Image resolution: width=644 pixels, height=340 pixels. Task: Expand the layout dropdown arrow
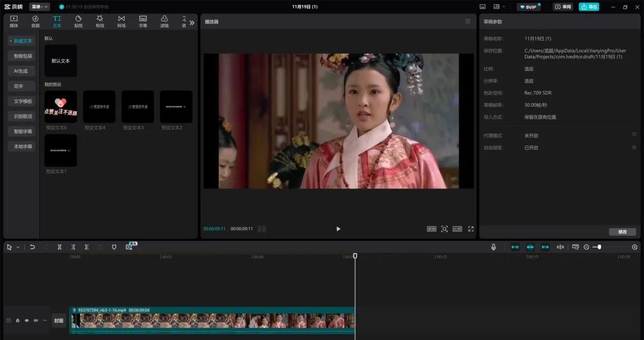click(x=504, y=7)
